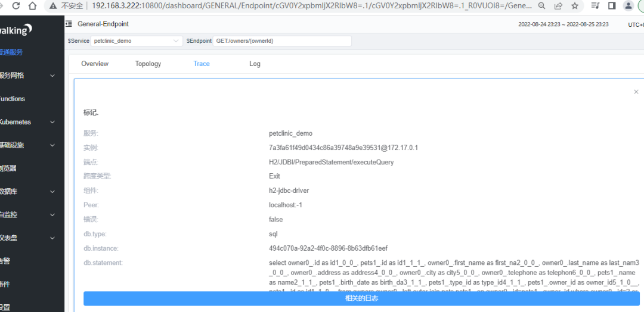The height and width of the screenshot is (312, 644).
Task: Open the $Service petclinic_demo dropdown
Action: (137, 41)
